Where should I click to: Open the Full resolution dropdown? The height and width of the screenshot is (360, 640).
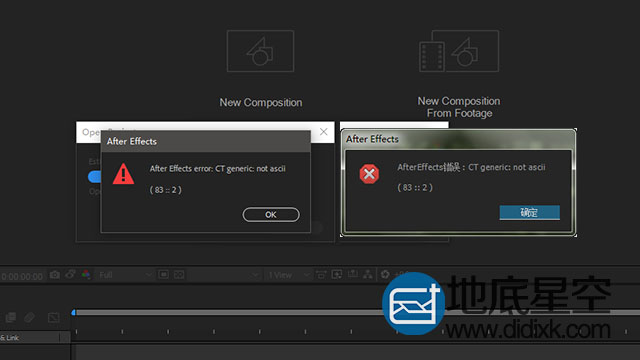coord(124,275)
